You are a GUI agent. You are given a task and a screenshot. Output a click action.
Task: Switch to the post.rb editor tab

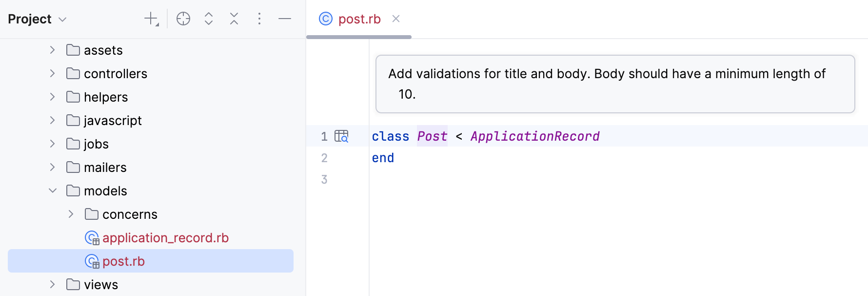tap(359, 19)
